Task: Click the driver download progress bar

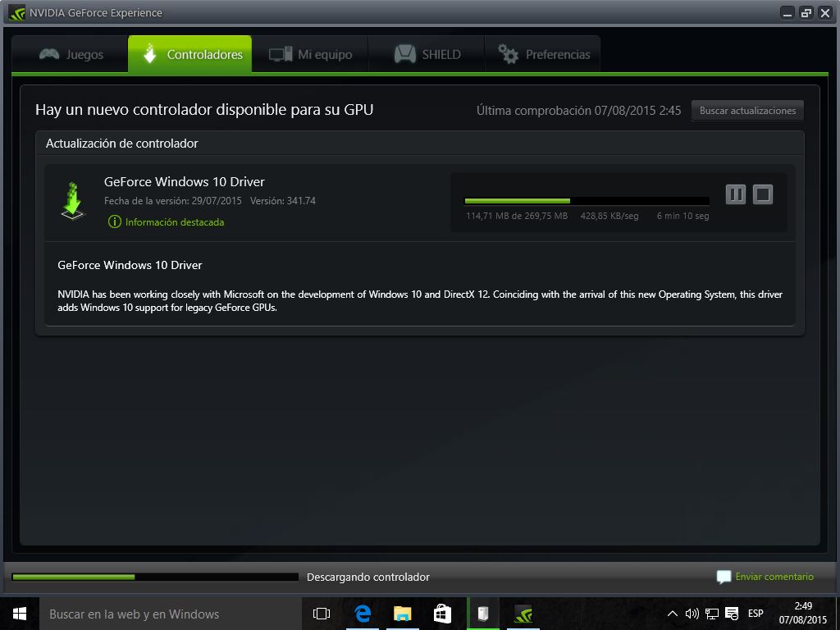Action: (x=587, y=201)
